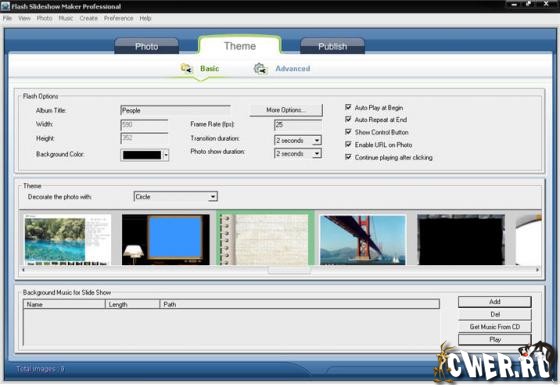This screenshot has width=560, height=387.
Task: Click the More Options button
Action: 286,110
